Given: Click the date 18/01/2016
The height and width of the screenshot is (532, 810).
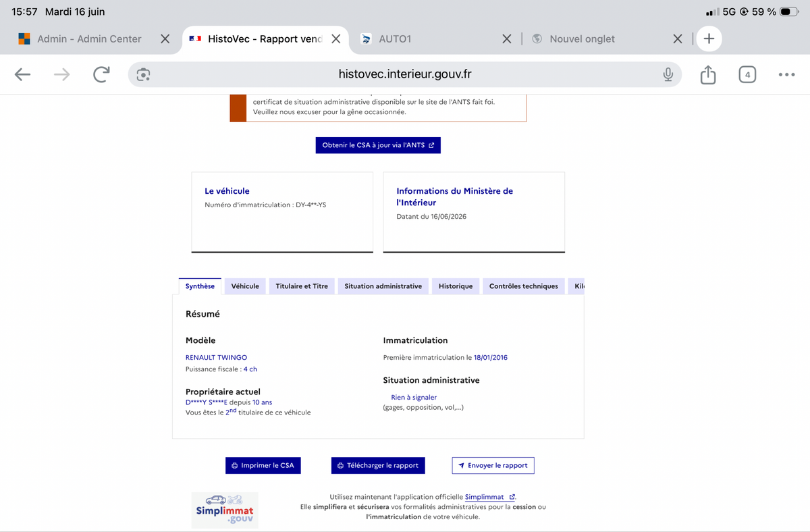Looking at the screenshot, I should click(x=491, y=357).
